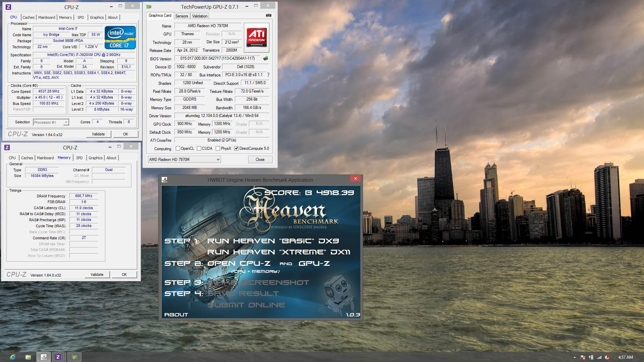
Task: Click GPU-Z link in Step 2
Action: (314, 263)
